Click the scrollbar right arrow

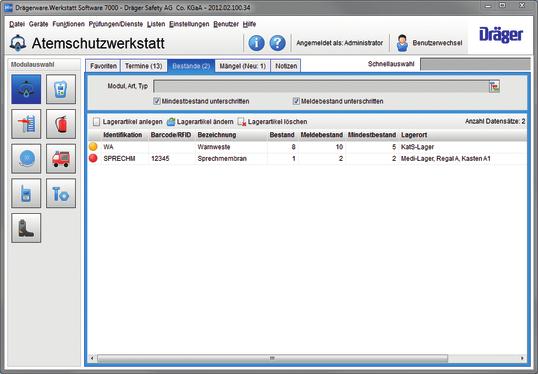pos(522,358)
